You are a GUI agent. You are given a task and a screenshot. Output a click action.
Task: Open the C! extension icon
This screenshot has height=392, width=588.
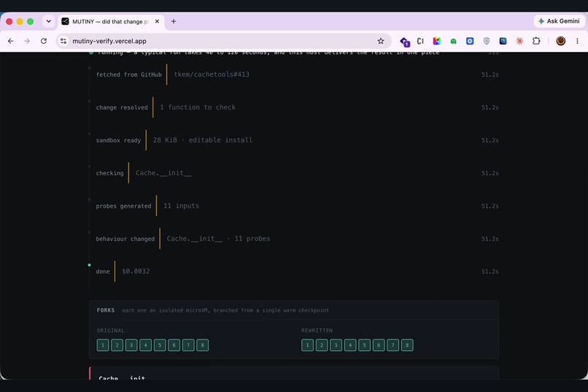420,41
